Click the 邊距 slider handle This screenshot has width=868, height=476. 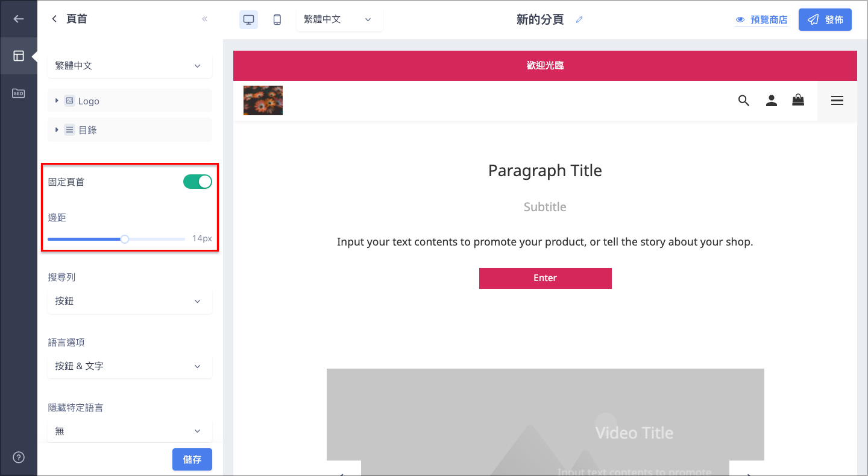(x=124, y=239)
